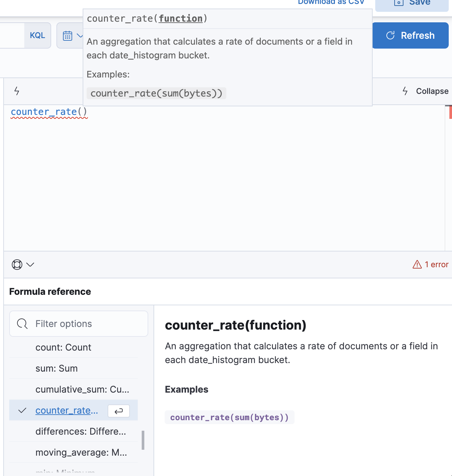Screen dimensions: 452x476
Task: Toggle the KQL query language switch
Action: (37, 35)
